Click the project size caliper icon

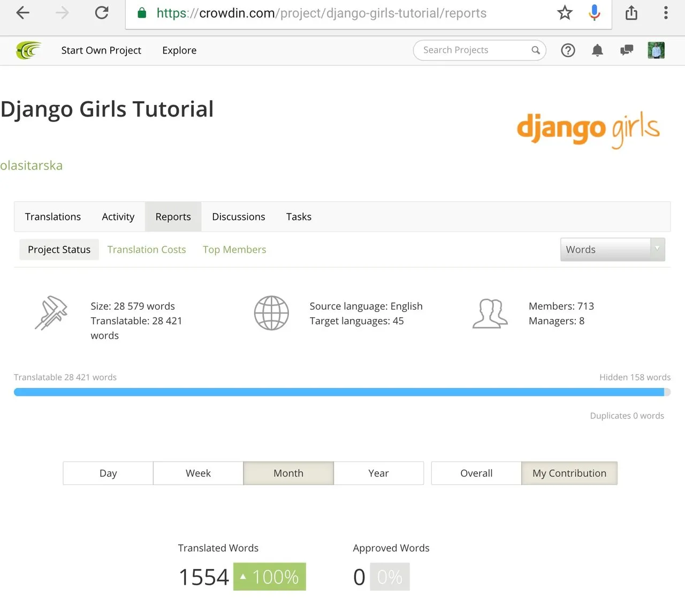tap(51, 313)
